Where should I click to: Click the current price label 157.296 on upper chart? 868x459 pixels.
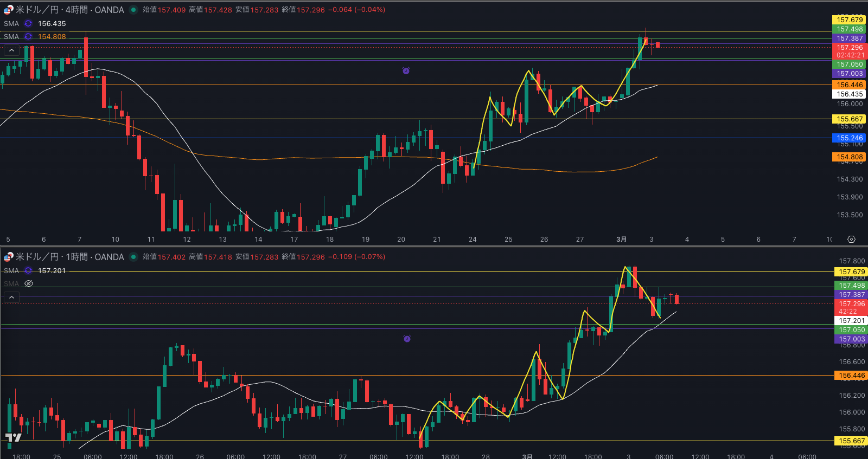(849, 48)
